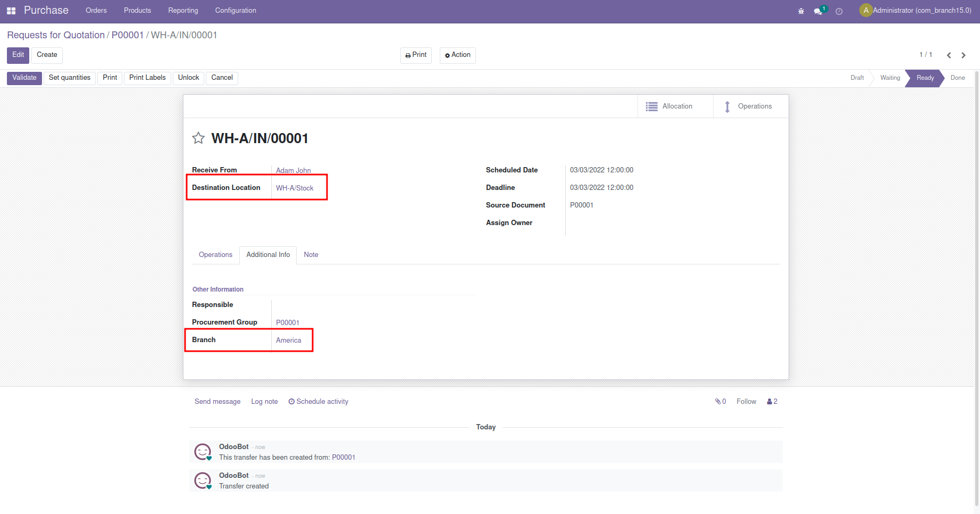
Task: Click Log note in chatter
Action: click(x=264, y=402)
